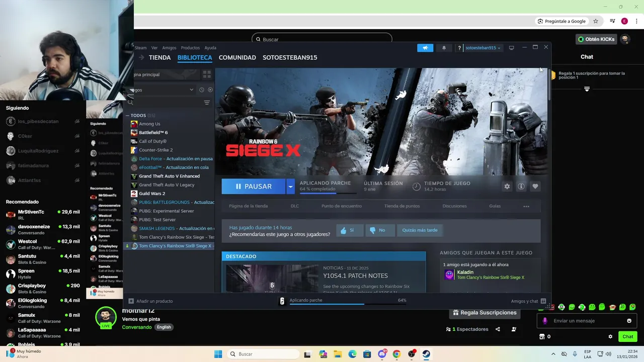Image resolution: width=644 pixels, height=362 pixels.
Task: Expand dropdown arrow beside PAUSAR button
Action: pos(290,187)
